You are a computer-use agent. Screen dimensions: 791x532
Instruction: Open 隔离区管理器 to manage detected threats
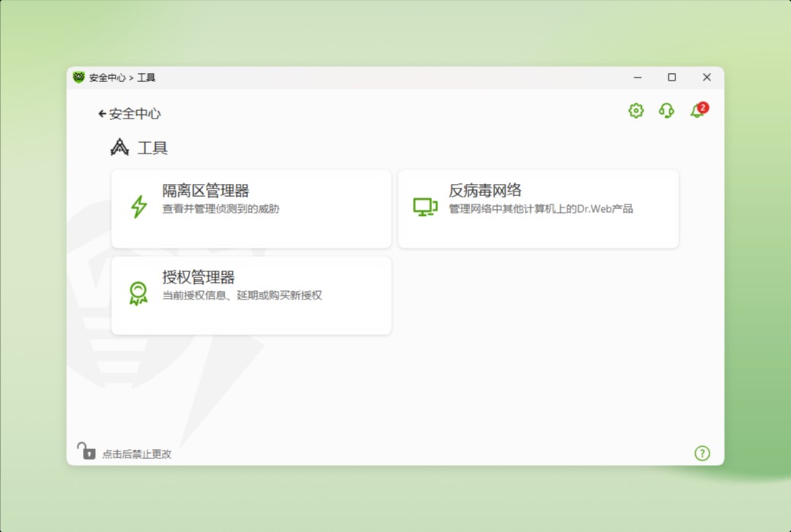251,207
